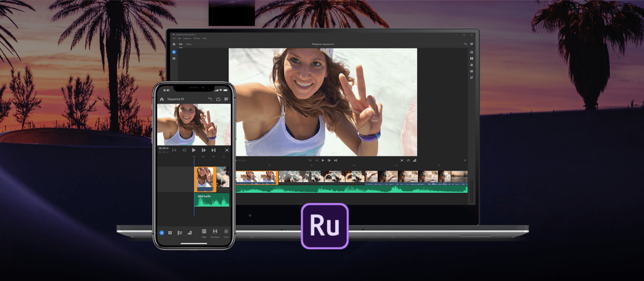Screen dimensions: 644x281
Task: Play the video on the phone preview
Action: click(194, 150)
